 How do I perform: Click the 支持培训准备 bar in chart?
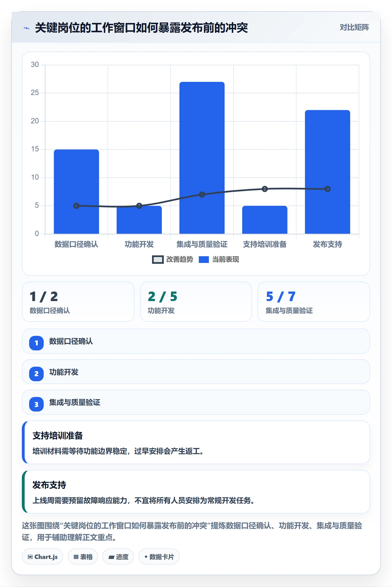265,220
